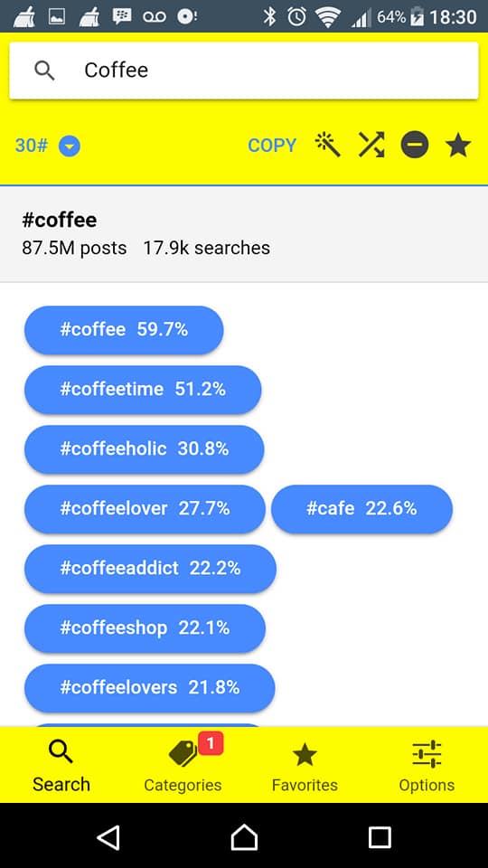Open the Options tab
The height and width of the screenshot is (868, 488).
coord(427,767)
